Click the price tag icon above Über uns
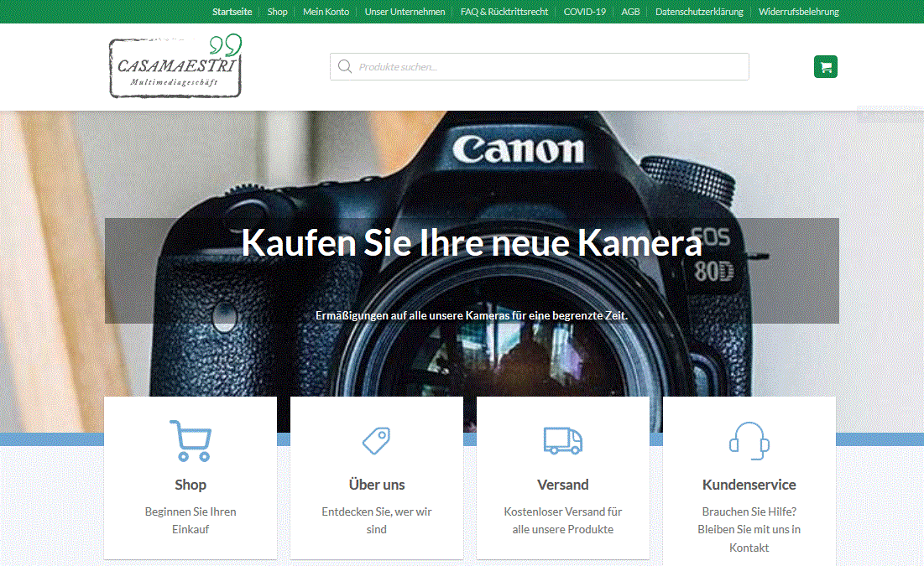Image resolution: width=924 pixels, height=566 pixels. 377,440
